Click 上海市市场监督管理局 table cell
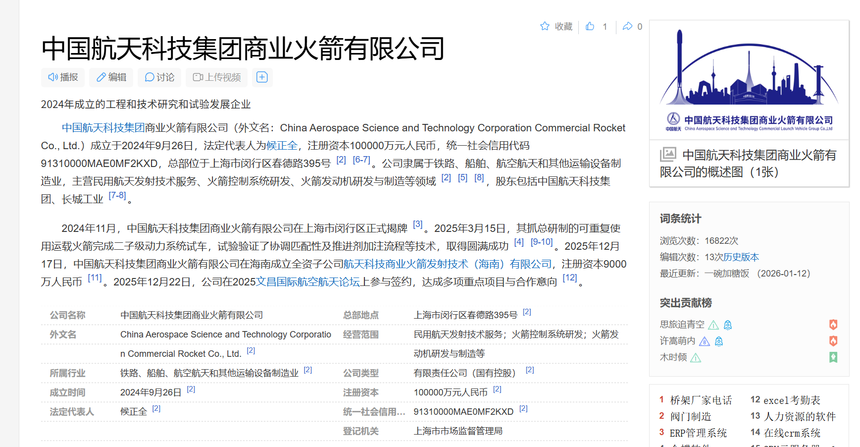Viewport: 860px width, 447px height. pyautogui.click(x=458, y=431)
